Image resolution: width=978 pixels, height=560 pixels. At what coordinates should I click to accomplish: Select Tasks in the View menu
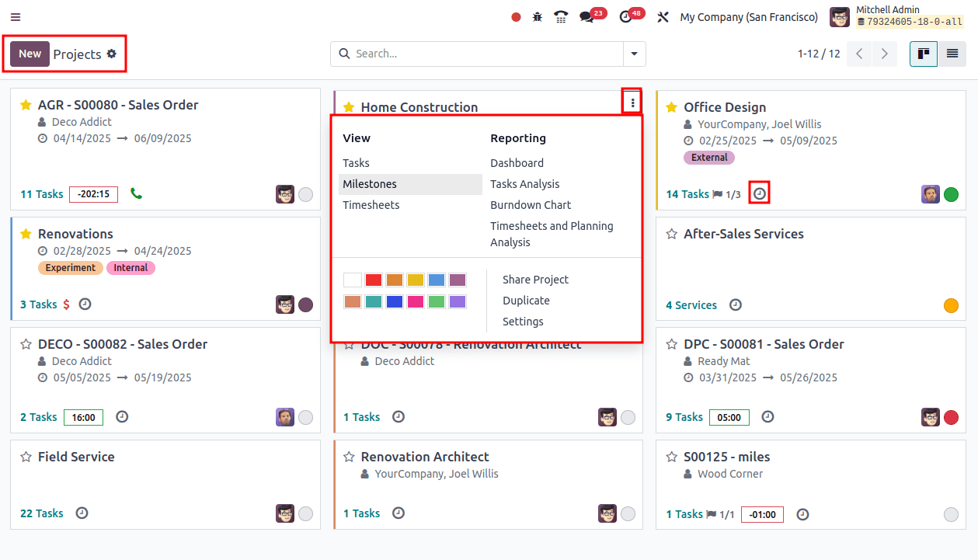[411, 163]
